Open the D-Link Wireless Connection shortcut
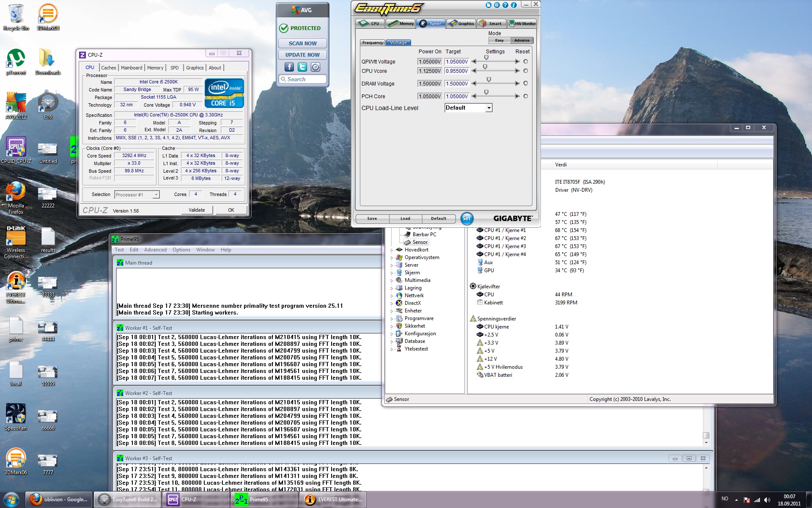The height and width of the screenshot is (508, 812). pos(16,242)
